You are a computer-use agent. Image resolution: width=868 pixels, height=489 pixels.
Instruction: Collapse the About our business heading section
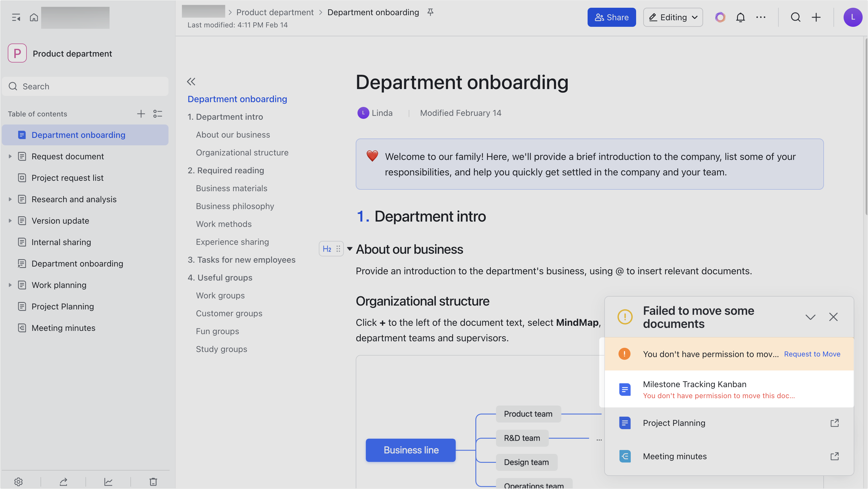349,249
